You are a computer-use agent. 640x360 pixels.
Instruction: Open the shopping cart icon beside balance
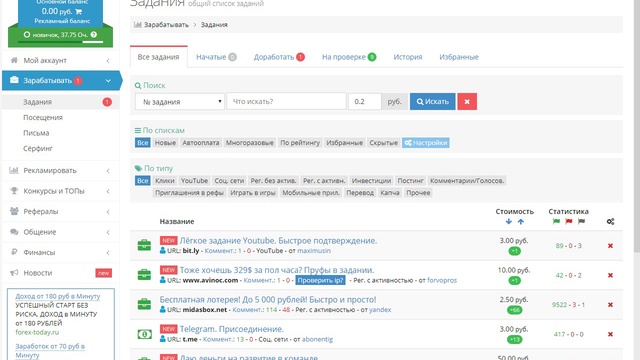[x=78, y=12]
